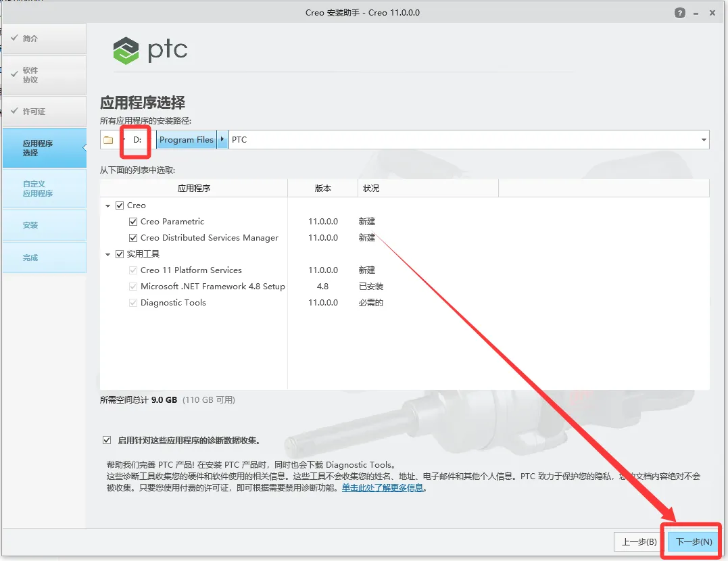The height and width of the screenshot is (561, 728).
Task: Select 应用程序选择 step in sidebar
Action: (x=45, y=148)
